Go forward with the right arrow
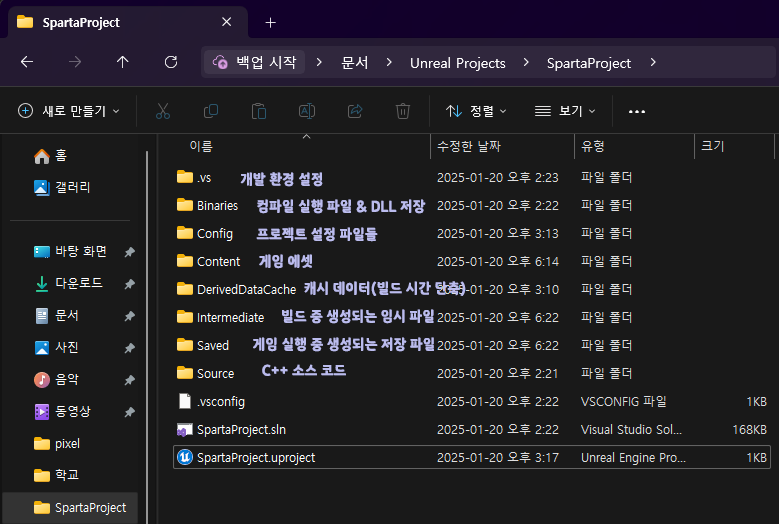Image resolution: width=779 pixels, height=524 pixels. 75,62
